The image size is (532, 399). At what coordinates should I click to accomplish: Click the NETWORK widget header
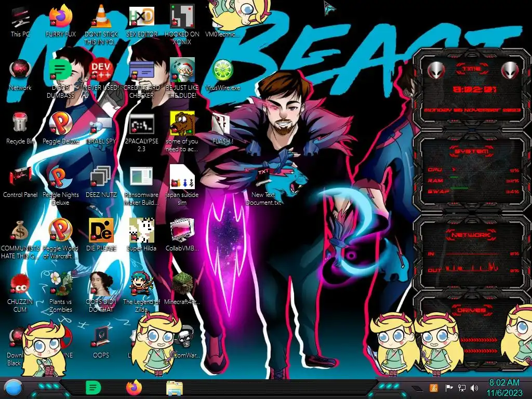click(x=471, y=235)
